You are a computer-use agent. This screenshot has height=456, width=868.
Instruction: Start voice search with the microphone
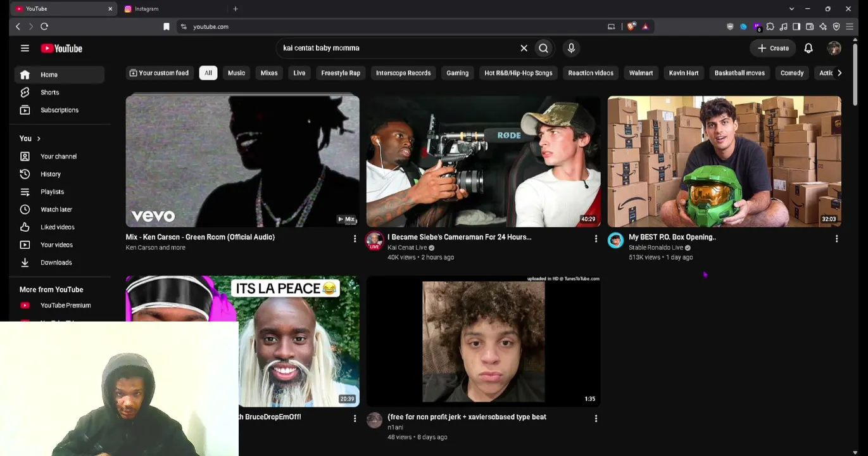[571, 48]
